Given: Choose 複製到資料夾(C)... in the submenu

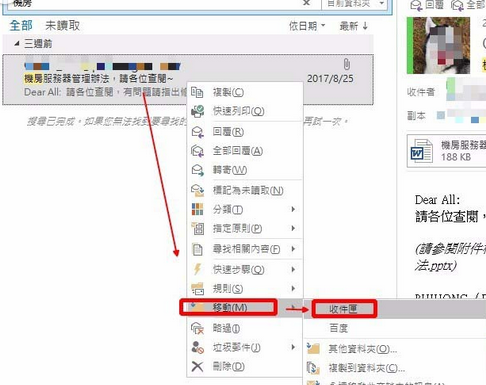Looking at the screenshot, I should 395,368.
